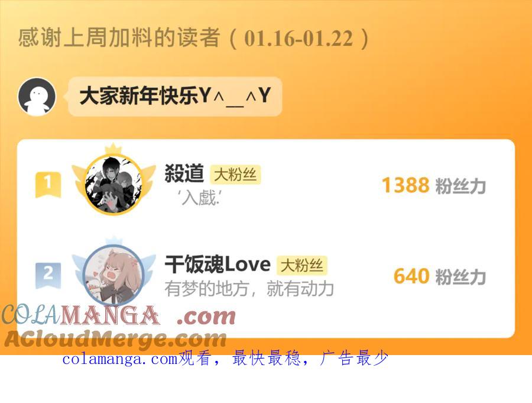
Task: Click the username 干饭魂Love
Action: (218, 265)
